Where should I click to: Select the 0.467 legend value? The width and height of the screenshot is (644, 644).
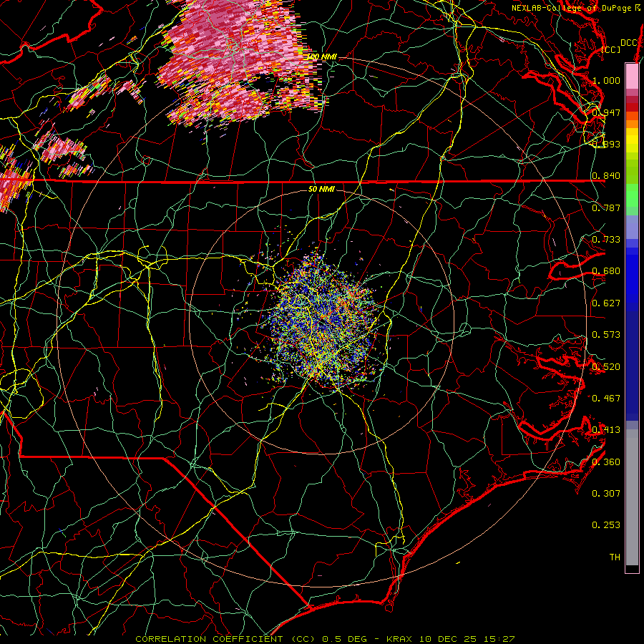606,399
